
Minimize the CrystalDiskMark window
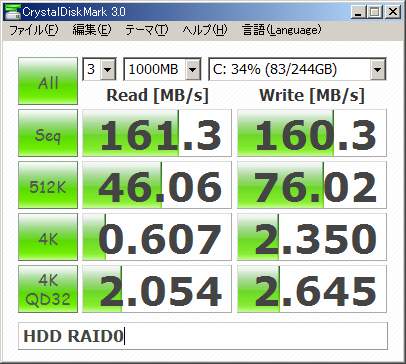(359, 12)
